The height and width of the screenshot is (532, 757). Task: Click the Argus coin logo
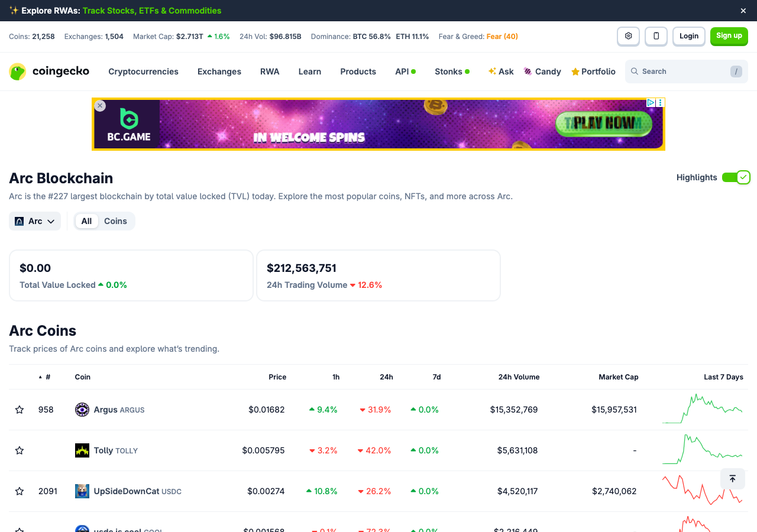point(82,410)
